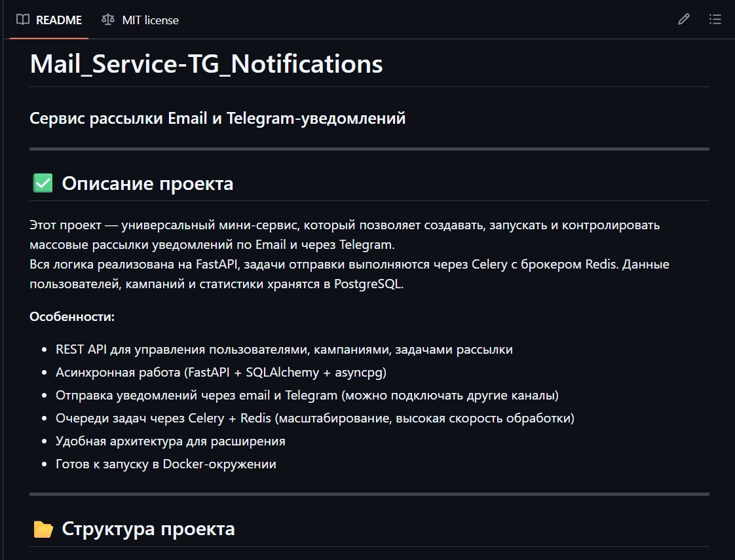Click the scales icon beside MIT license
735x560 pixels.
coord(107,20)
